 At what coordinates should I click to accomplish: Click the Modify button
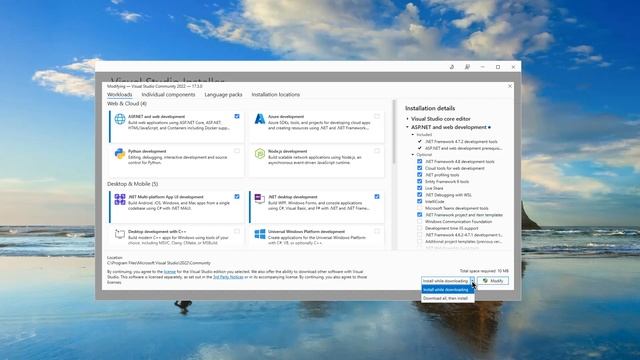(493, 281)
